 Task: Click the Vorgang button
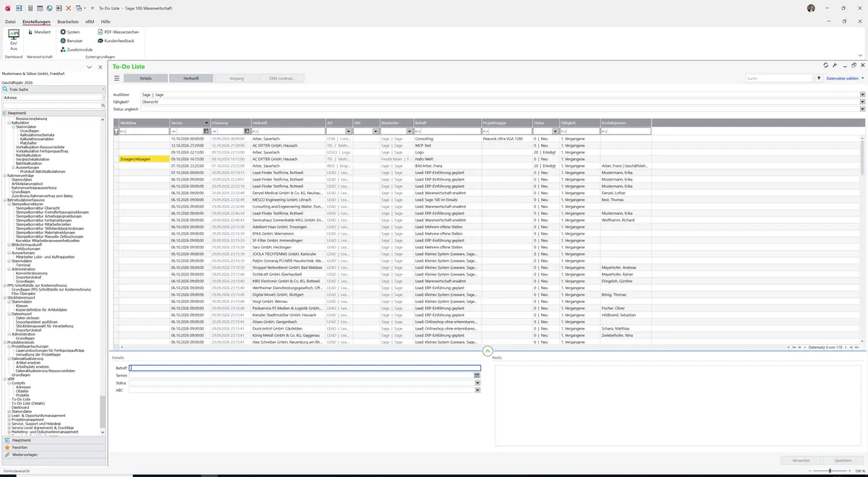237,78
